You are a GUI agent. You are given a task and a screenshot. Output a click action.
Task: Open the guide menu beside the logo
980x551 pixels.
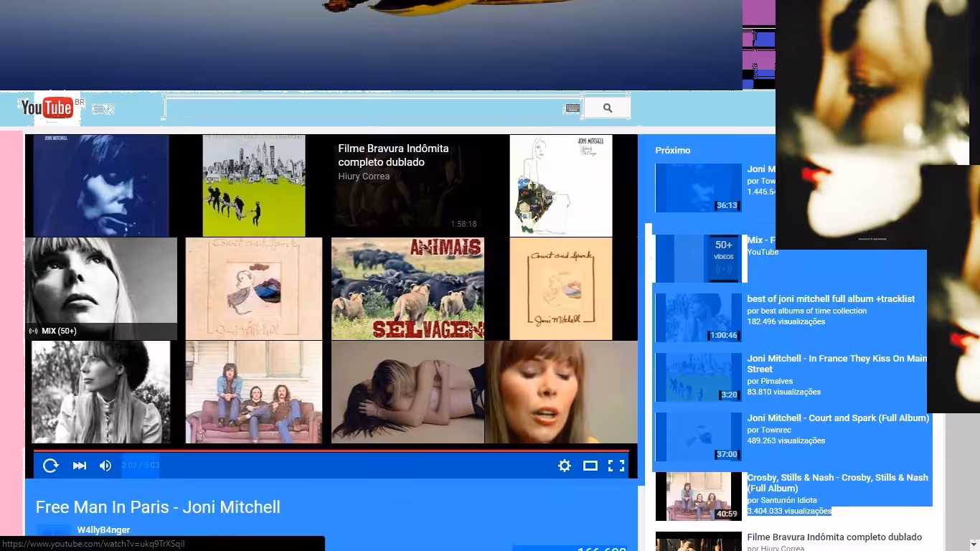pyautogui.click(x=103, y=109)
